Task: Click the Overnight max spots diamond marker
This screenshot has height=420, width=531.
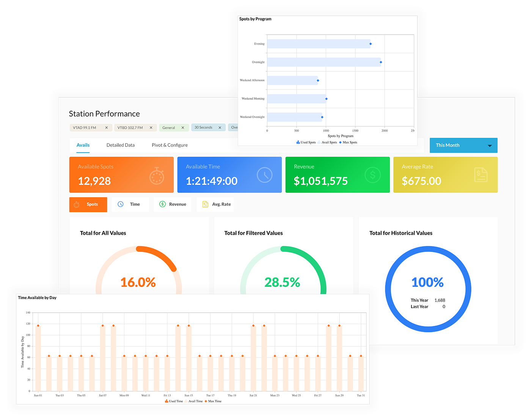Action: [381, 62]
